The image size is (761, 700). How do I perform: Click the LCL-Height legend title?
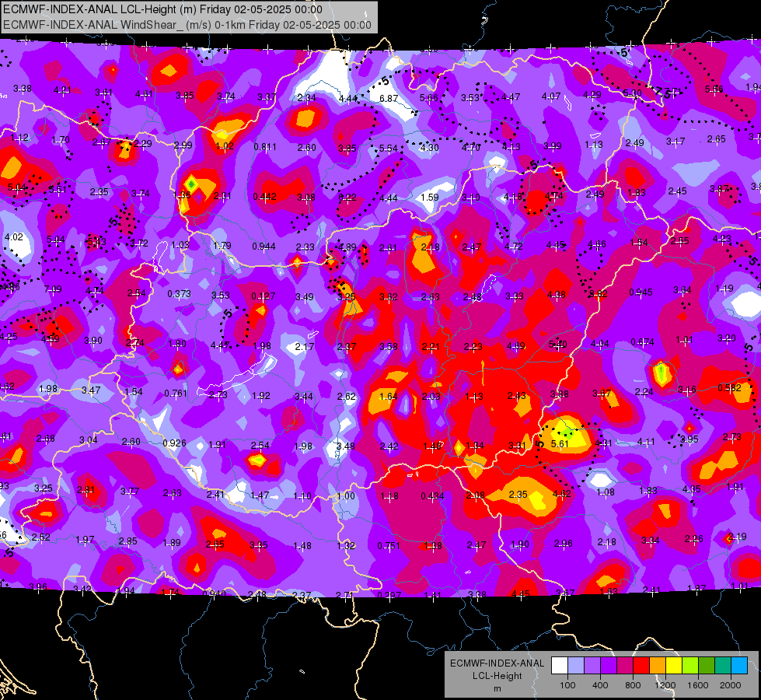point(497,676)
